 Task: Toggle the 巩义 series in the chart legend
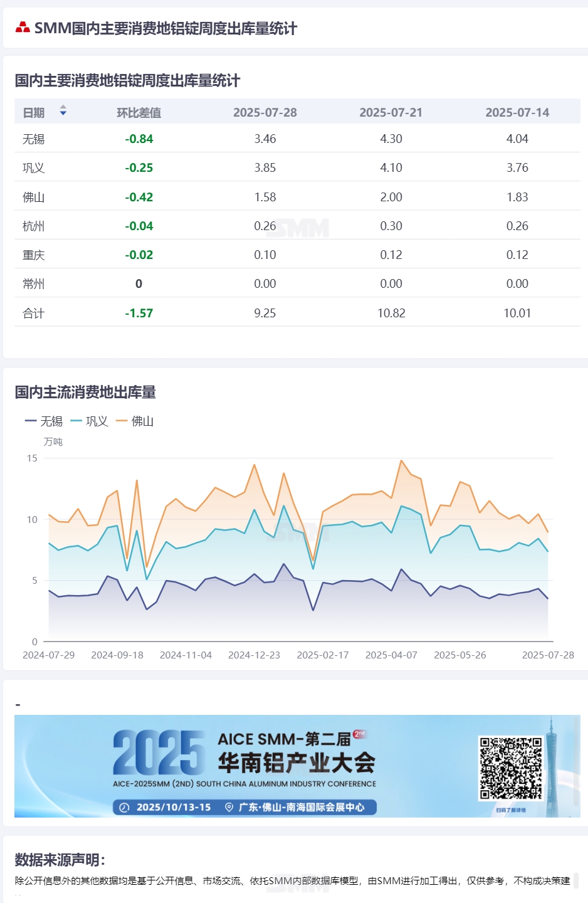90,421
